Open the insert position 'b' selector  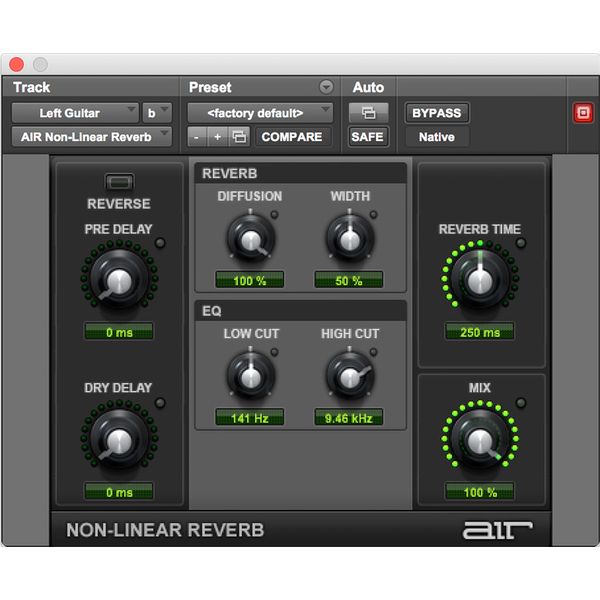[x=157, y=113]
